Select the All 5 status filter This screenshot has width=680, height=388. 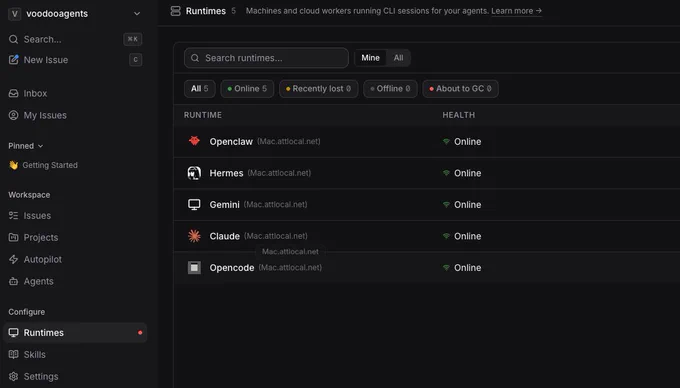[x=199, y=89]
